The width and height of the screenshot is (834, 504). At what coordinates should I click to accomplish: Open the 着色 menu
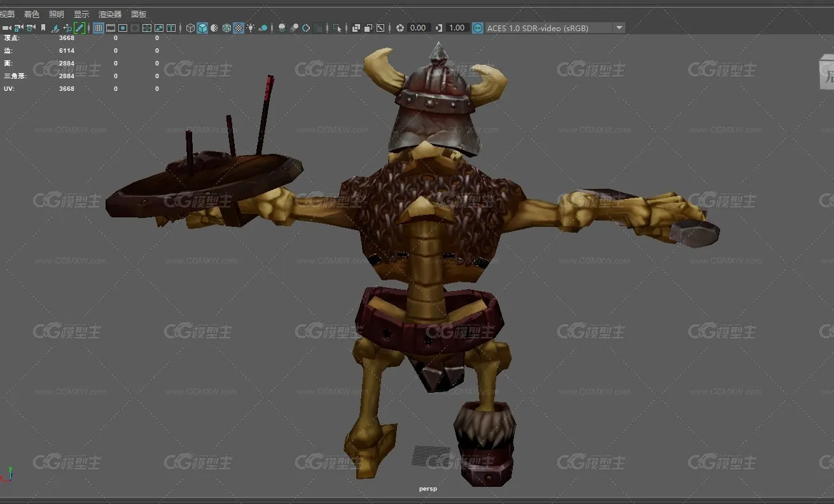pos(31,14)
